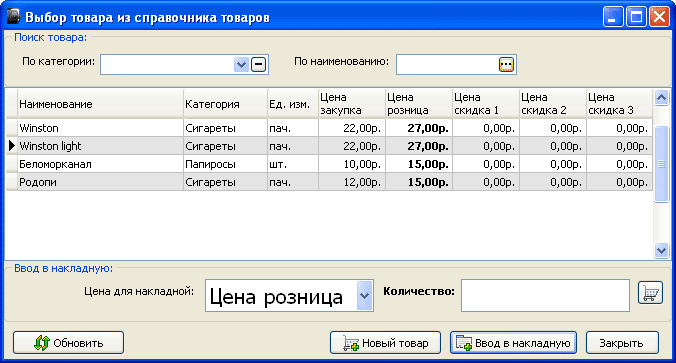Click the 22,00р. purchase price of Winston light
Screen dimensions: 676x363
click(x=352, y=146)
